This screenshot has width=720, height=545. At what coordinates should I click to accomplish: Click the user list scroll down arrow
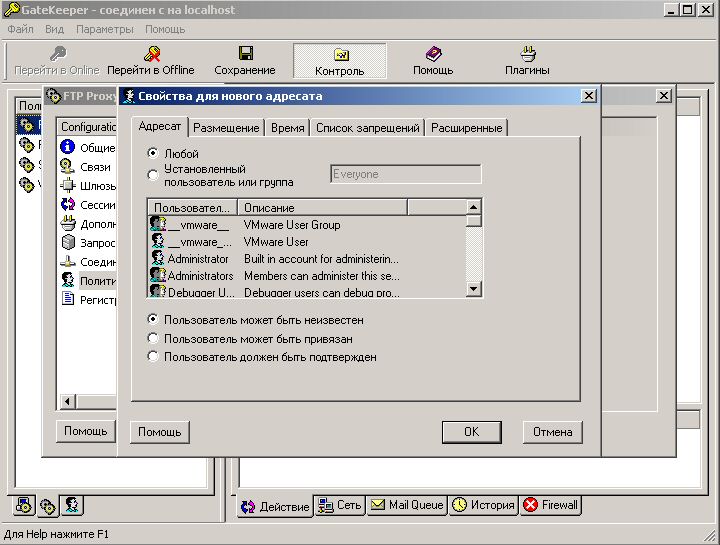click(x=473, y=289)
